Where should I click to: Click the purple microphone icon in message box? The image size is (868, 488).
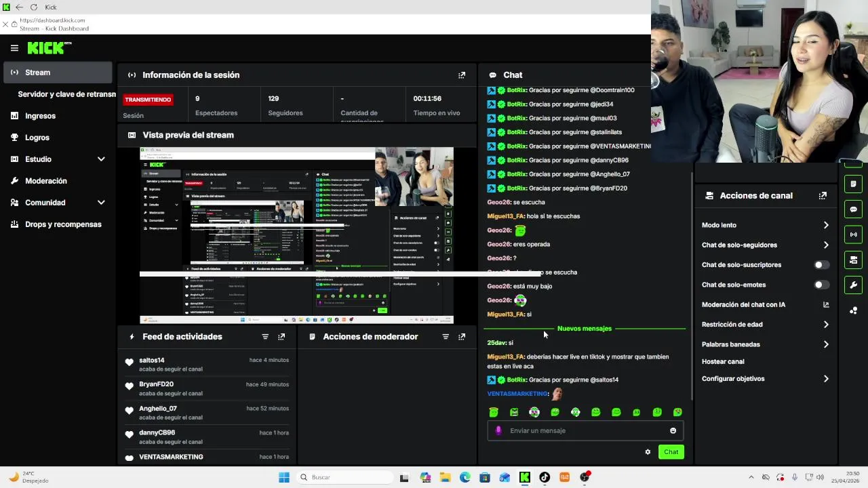point(498,430)
